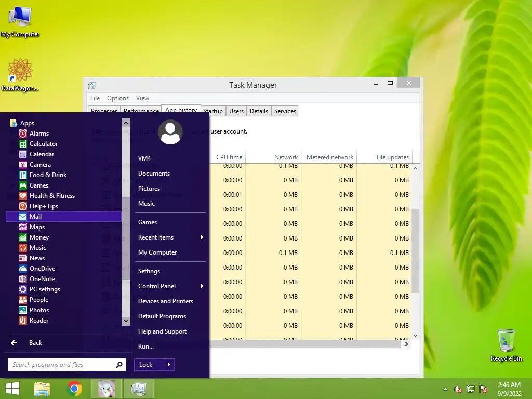The image size is (532, 399).
Task: Launch Calculator from Apps list
Action: (23, 144)
